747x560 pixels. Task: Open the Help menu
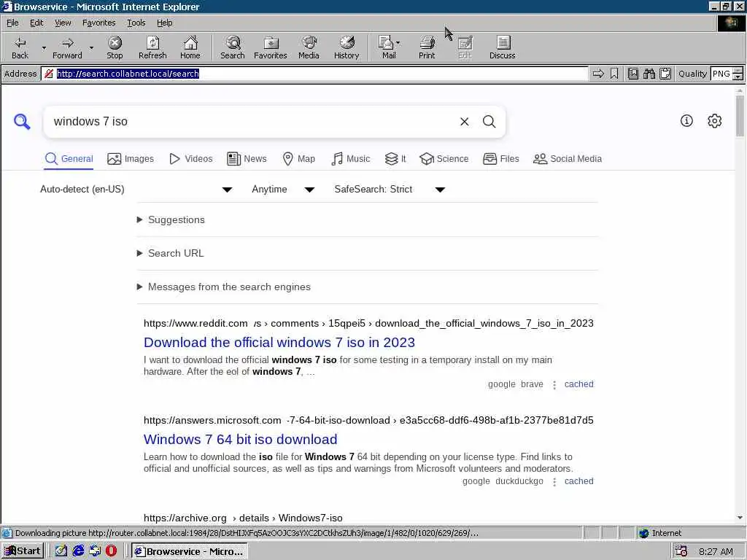pyautogui.click(x=164, y=23)
